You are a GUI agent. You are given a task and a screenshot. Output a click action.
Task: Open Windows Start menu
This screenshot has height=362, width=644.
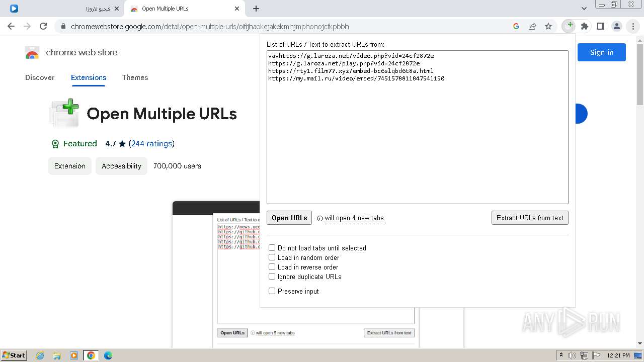tap(14, 355)
